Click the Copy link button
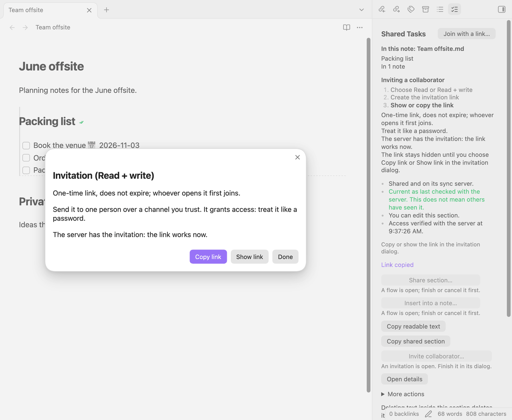The image size is (512, 420). (x=208, y=257)
